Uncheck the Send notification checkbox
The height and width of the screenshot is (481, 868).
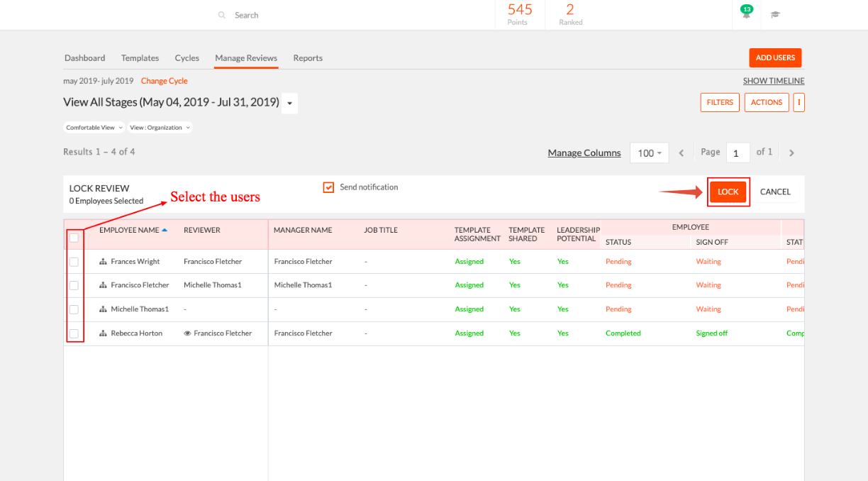[328, 187]
